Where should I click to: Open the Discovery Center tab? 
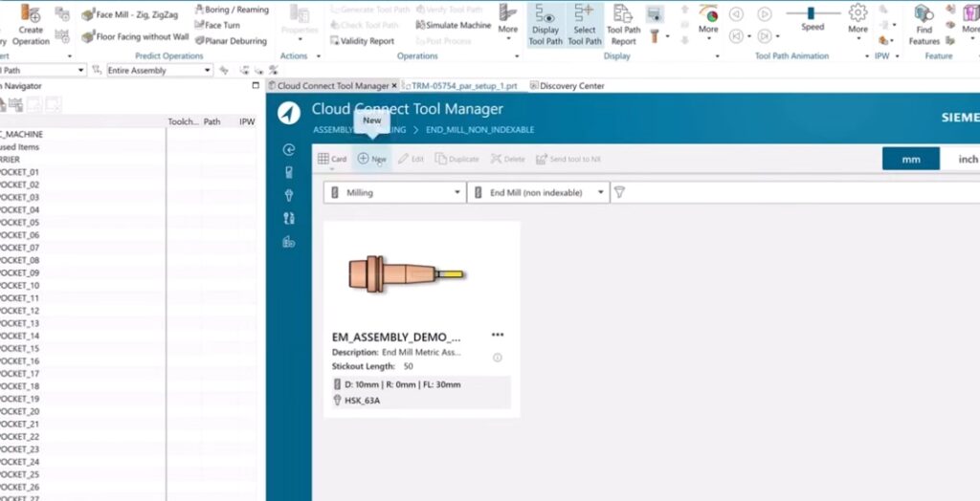coord(570,86)
